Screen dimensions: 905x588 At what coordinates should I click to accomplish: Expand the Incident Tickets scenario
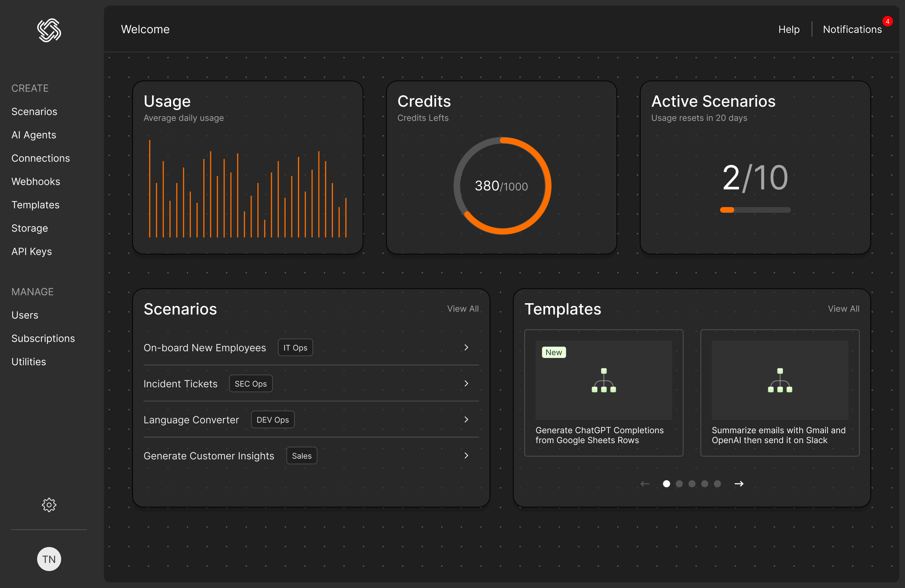466,383
